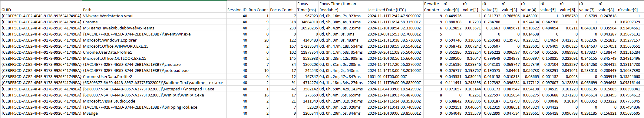Select the run count 20 for Explorer
This screenshot has height=118, width=644.
pyautogui.click(x=259, y=40)
